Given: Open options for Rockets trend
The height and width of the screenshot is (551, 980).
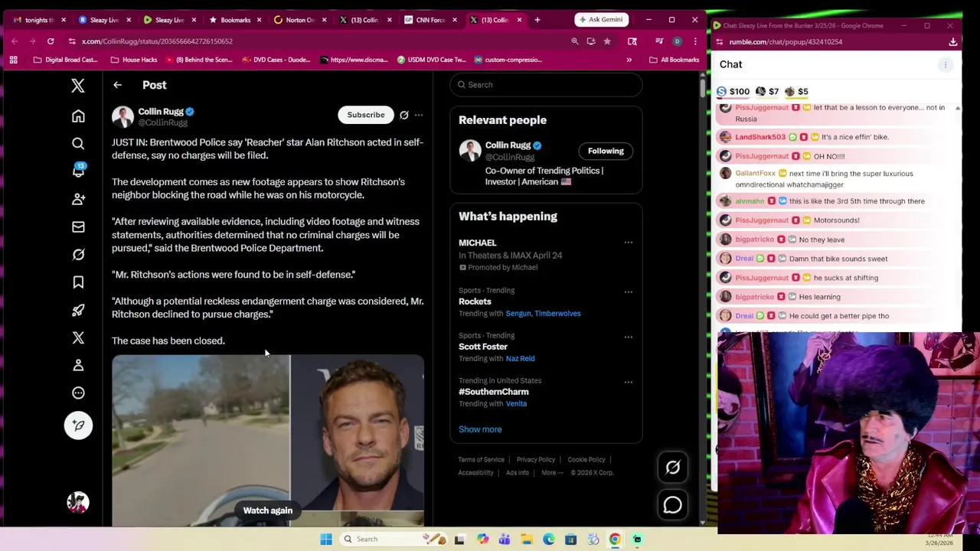Looking at the screenshot, I should (628, 292).
